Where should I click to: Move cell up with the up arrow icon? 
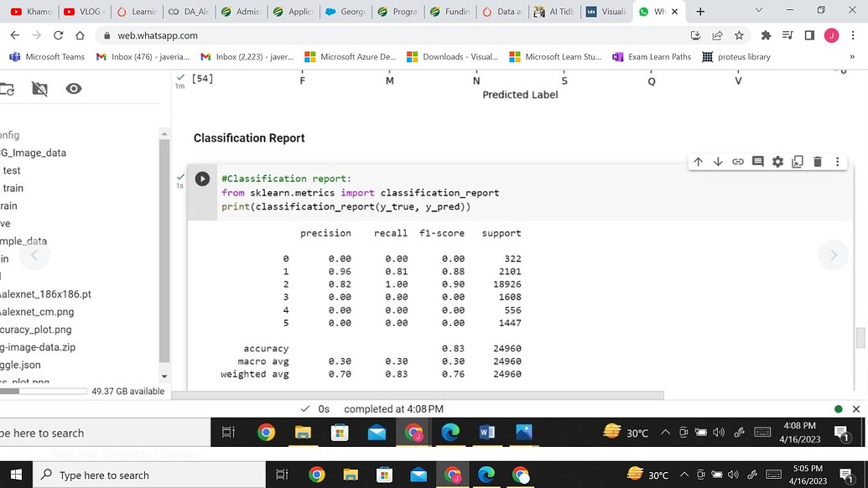[698, 162]
